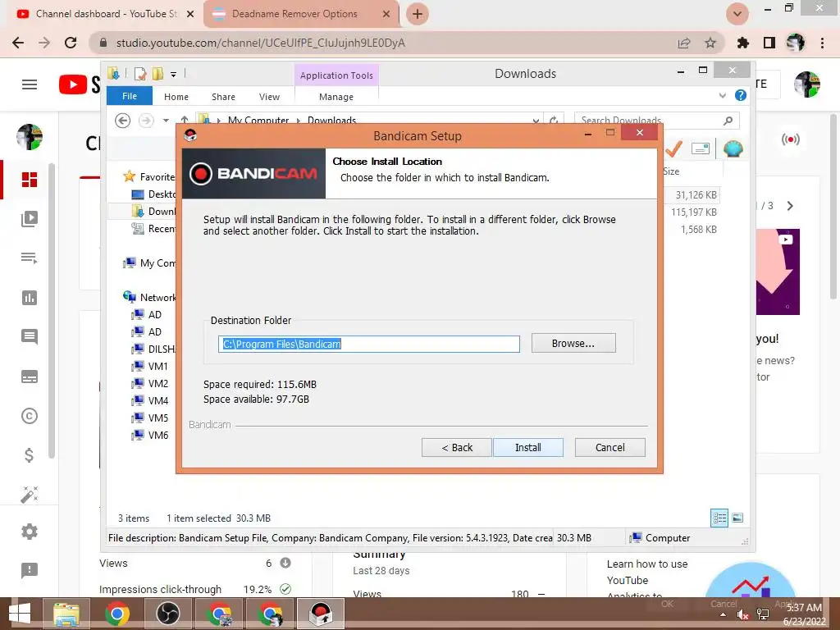Select the 31,126 KB file row

(691, 195)
